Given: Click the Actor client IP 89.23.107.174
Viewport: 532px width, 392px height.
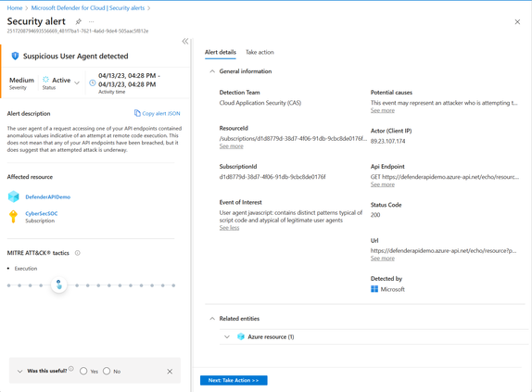Looking at the screenshot, I should (387, 141).
